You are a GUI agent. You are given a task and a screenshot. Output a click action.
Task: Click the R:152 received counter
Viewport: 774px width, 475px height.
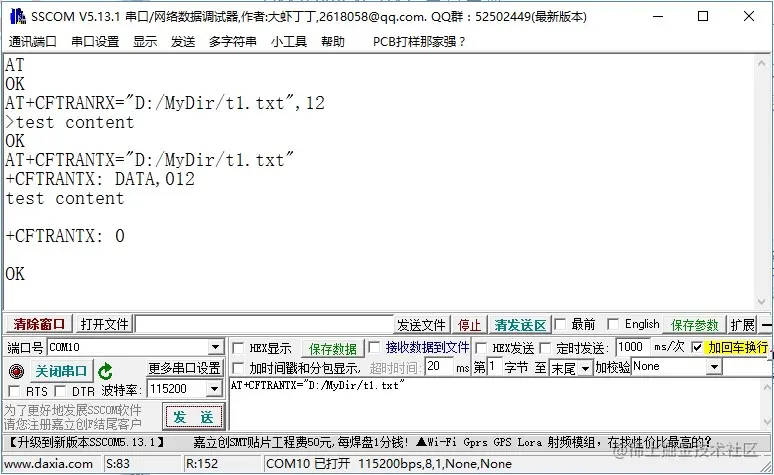coord(201,464)
